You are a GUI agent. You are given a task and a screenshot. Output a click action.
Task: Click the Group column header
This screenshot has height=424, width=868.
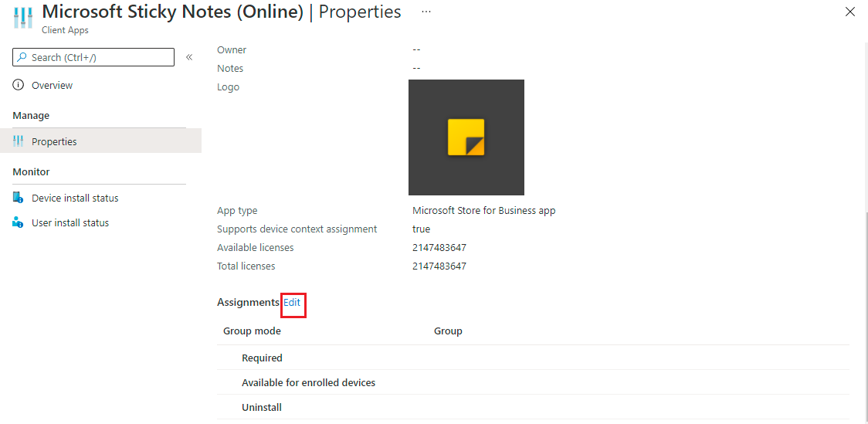click(448, 331)
